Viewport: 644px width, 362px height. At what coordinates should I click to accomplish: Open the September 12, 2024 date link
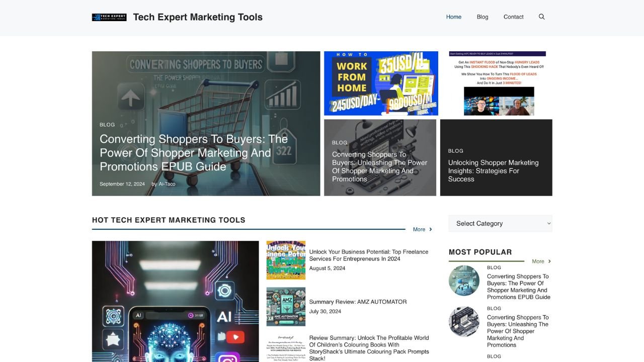click(x=122, y=184)
